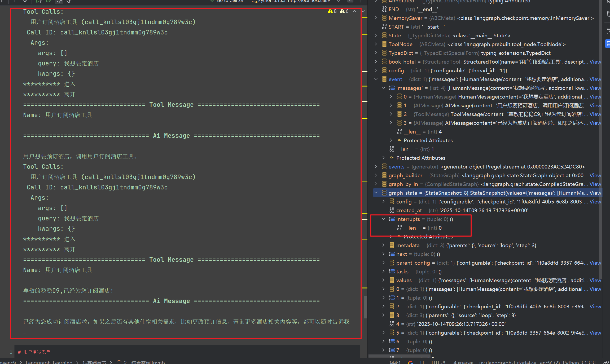Collapse the graph_state variable node
Image resolution: width=610 pixels, height=364 pixels.
click(376, 193)
